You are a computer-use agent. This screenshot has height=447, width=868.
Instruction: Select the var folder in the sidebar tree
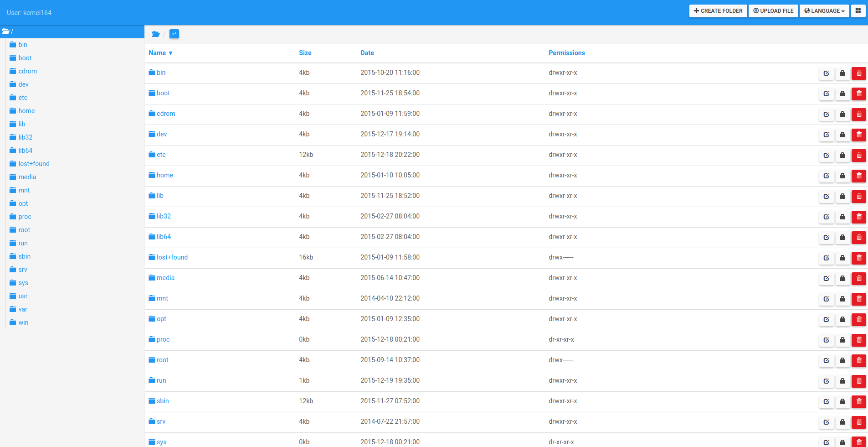tap(23, 309)
